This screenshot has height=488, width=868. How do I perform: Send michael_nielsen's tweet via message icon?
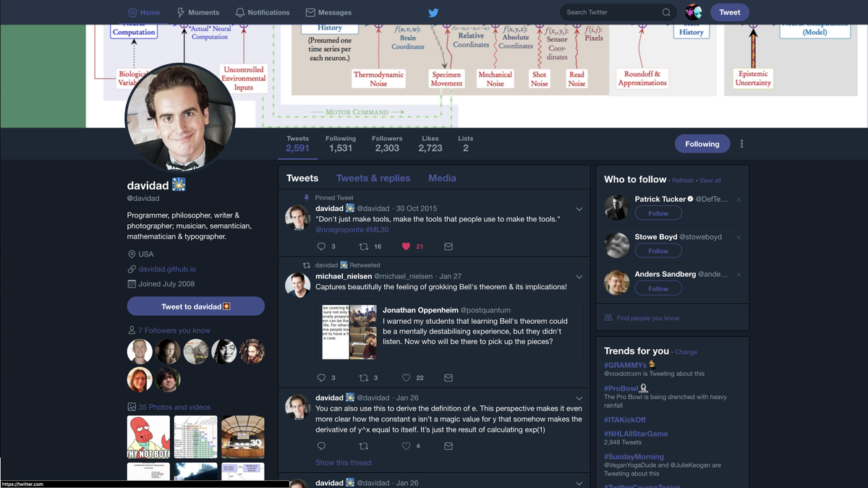(448, 377)
